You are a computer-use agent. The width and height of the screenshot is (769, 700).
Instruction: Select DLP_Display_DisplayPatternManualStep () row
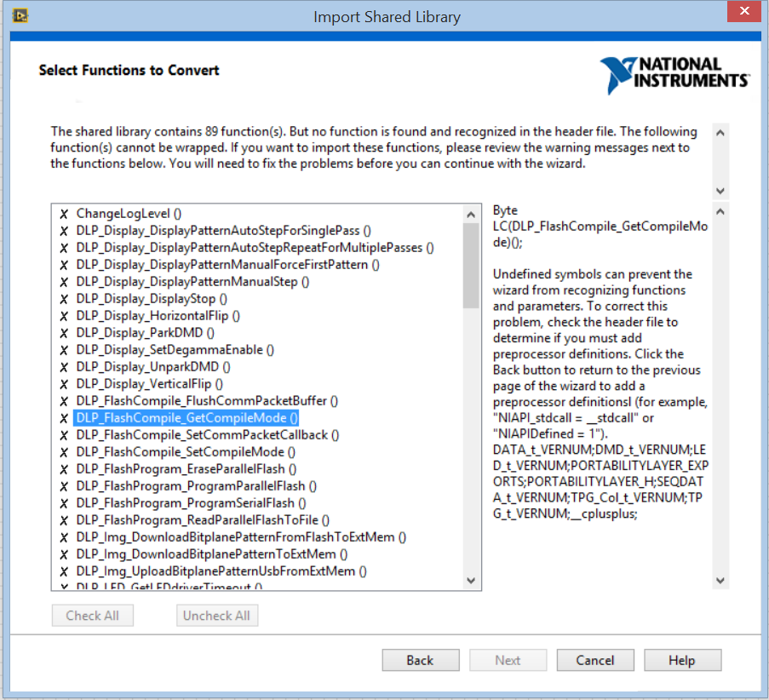192,282
